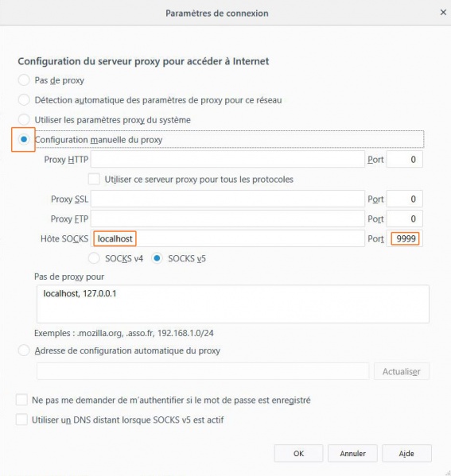The height and width of the screenshot is (476, 451).
Task: Click the SOCKS port field showing 9999
Action: tap(404, 238)
